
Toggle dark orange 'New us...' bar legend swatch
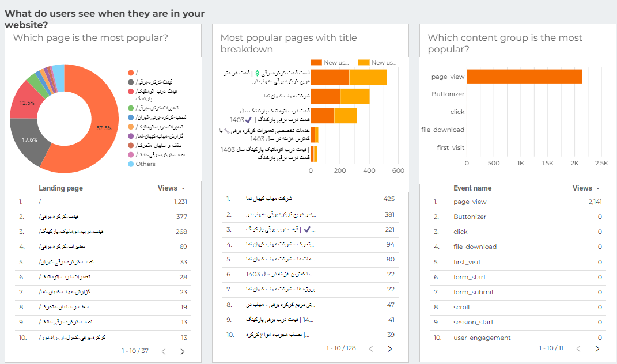(x=316, y=62)
